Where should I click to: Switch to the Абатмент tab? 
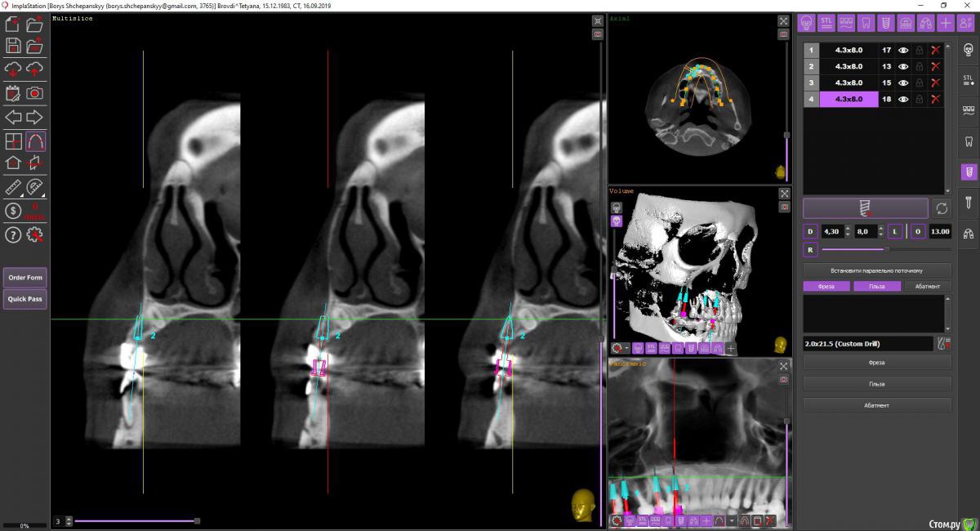(928, 287)
